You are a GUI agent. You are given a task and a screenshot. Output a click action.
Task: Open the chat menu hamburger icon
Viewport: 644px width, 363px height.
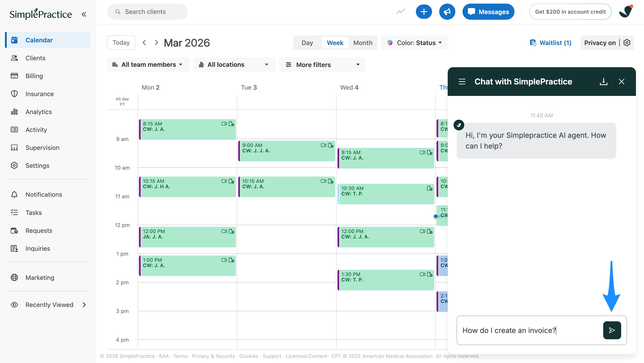click(x=462, y=82)
